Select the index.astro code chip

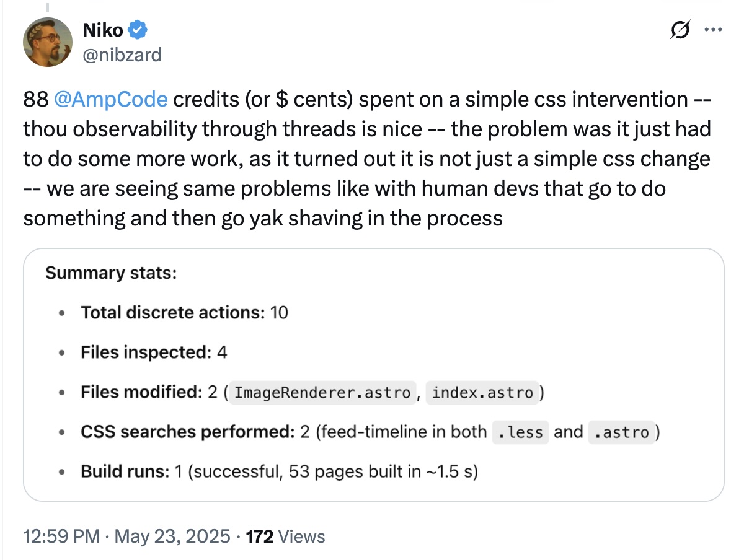[x=483, y=392]
